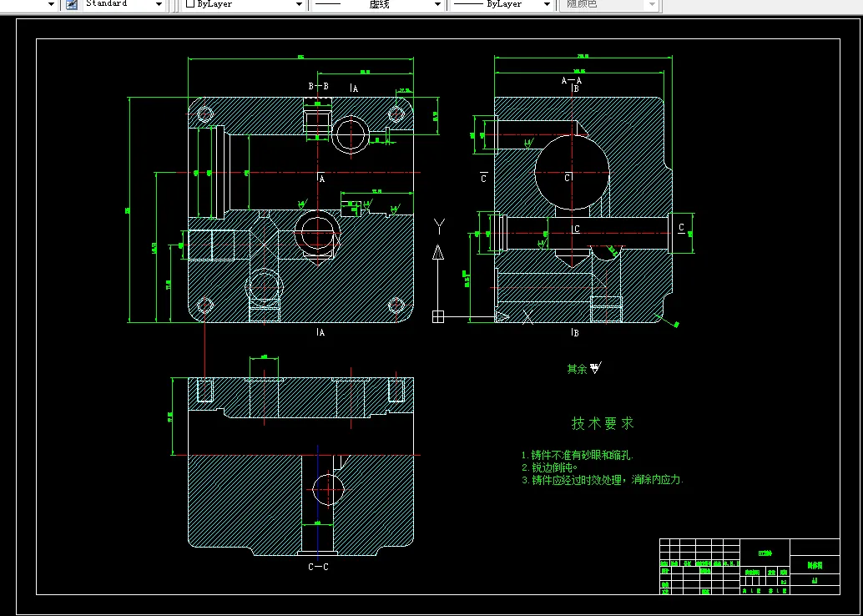The height and width of the screenshot is (616, 863).
Task: Click the UCS icon Y axis label
Action: [x=439, y=226]
